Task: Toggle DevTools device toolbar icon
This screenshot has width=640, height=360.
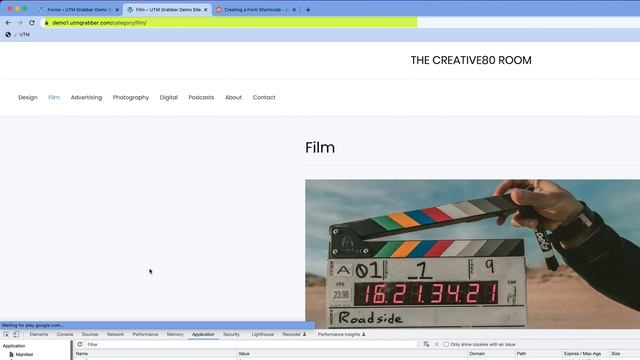Action: pyautogui.click(x=16, y=334)
